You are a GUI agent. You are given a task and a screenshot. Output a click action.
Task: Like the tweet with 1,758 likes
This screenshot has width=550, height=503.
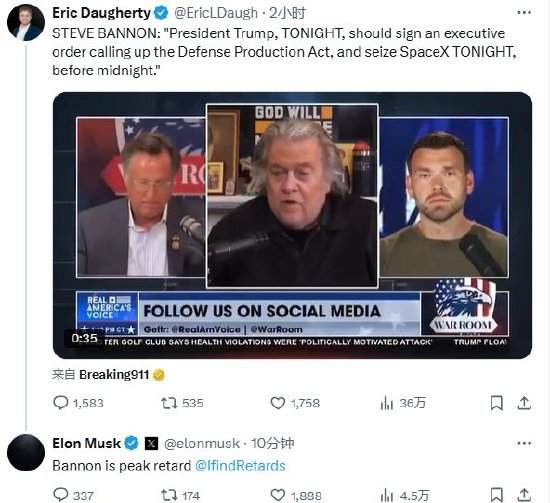277,403
